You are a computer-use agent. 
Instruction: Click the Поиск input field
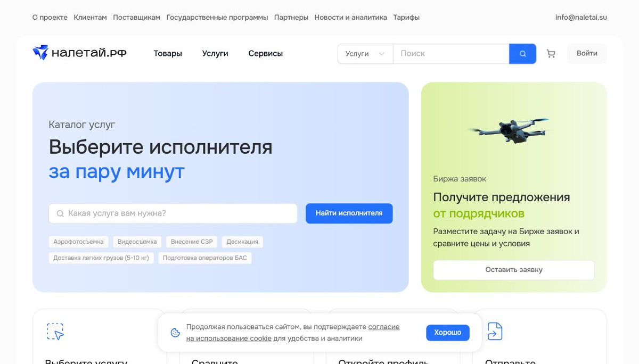tap(451, 54)
